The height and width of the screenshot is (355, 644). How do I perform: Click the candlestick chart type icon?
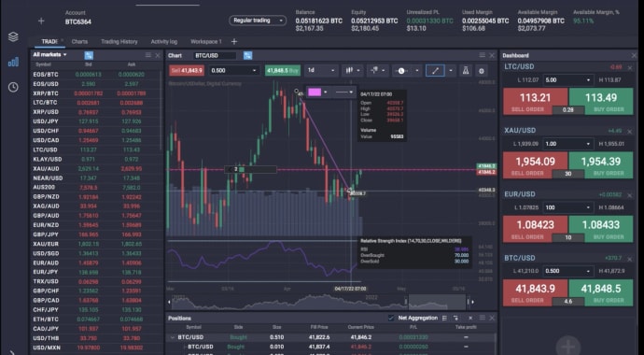(x=349, y=71)
